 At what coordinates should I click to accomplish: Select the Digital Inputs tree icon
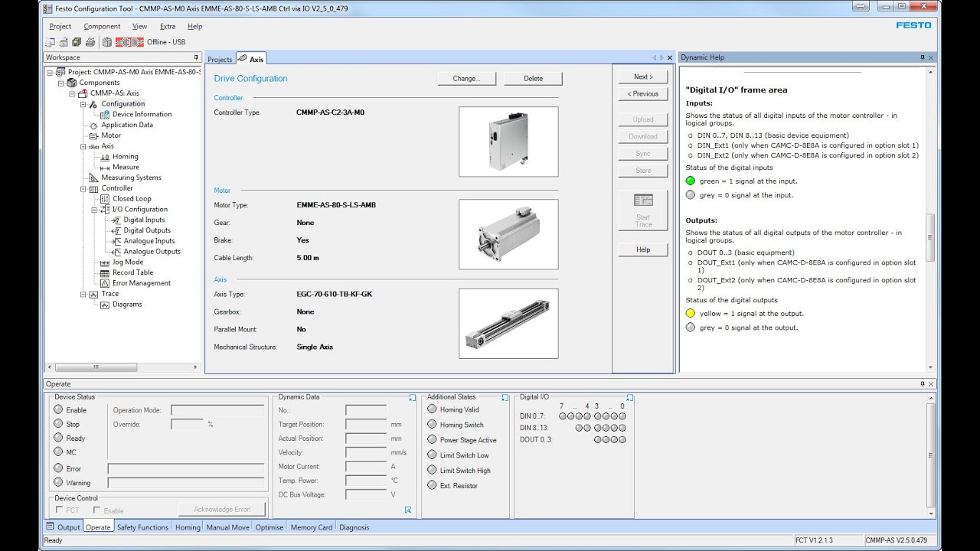[117, 220]
